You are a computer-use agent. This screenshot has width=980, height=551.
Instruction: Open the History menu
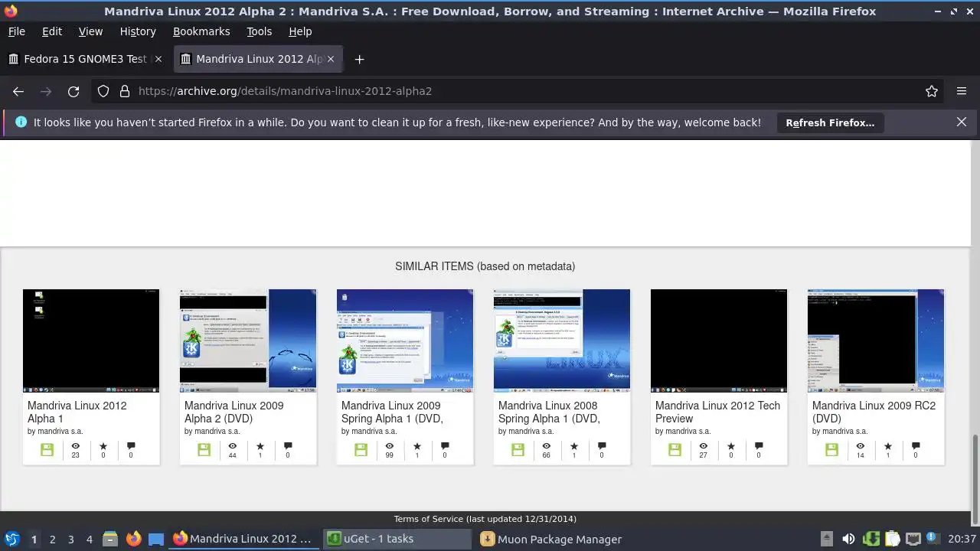(138, 31)
